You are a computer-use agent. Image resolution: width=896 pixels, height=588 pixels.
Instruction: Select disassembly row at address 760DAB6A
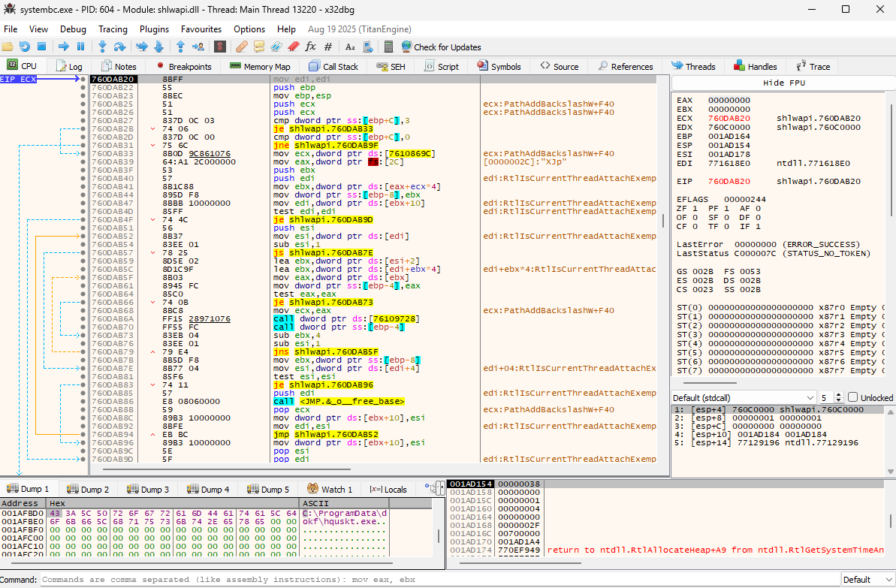click(374, 319)
